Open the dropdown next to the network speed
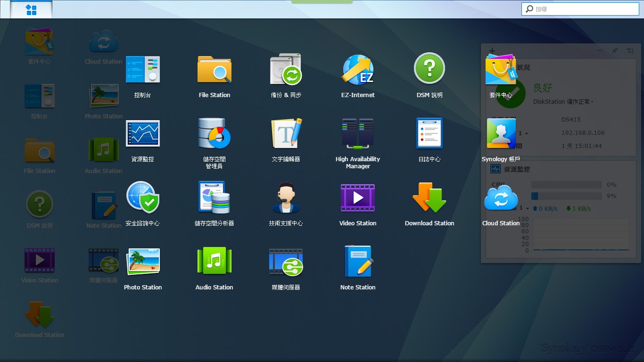 click(527, 208)
